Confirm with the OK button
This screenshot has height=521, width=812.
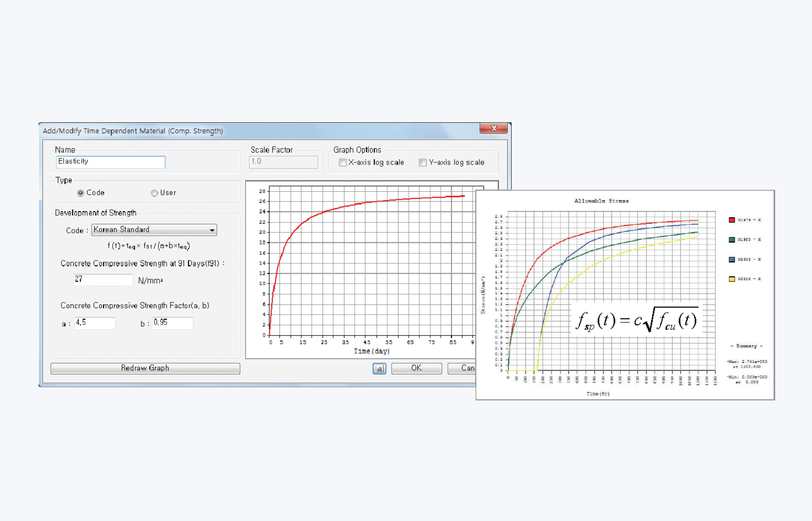pyautogui.click(x=416, y=368)
